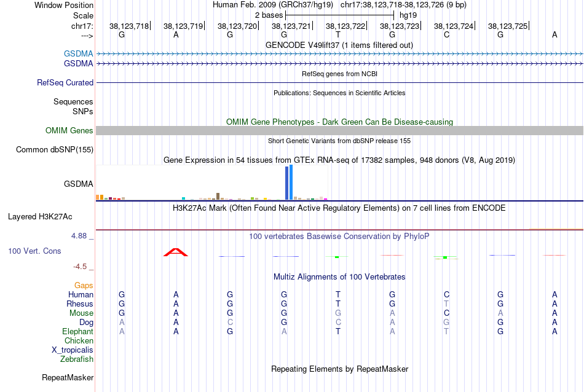This screenshot has width=584, height=392.
Task: Open the 100 Vert. Cons track label
Action: pyautogui.click(x=34, y=251)
